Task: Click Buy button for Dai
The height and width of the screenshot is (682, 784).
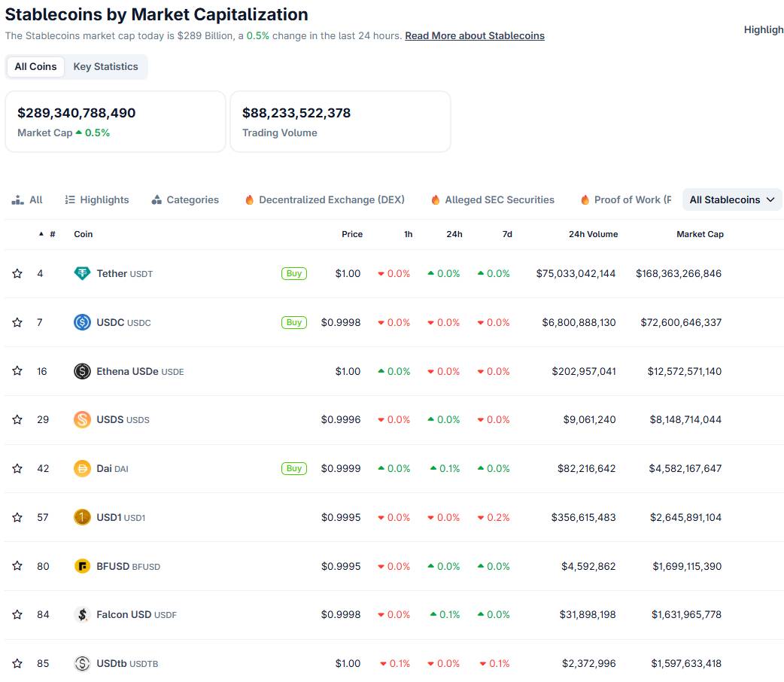Action: [x=294, y=468]
